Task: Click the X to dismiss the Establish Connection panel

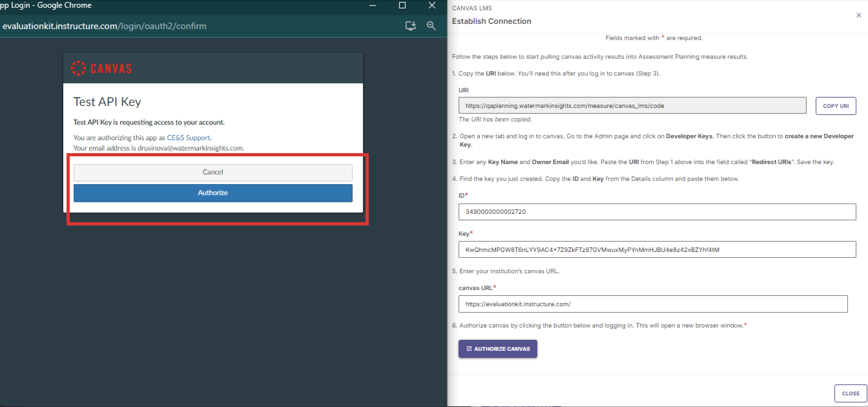Action: [x=858, y=15]
